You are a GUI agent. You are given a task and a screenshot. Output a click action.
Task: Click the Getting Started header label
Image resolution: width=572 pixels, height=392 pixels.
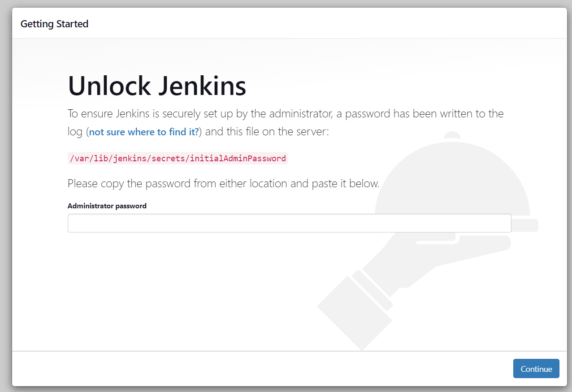point(54,23)
